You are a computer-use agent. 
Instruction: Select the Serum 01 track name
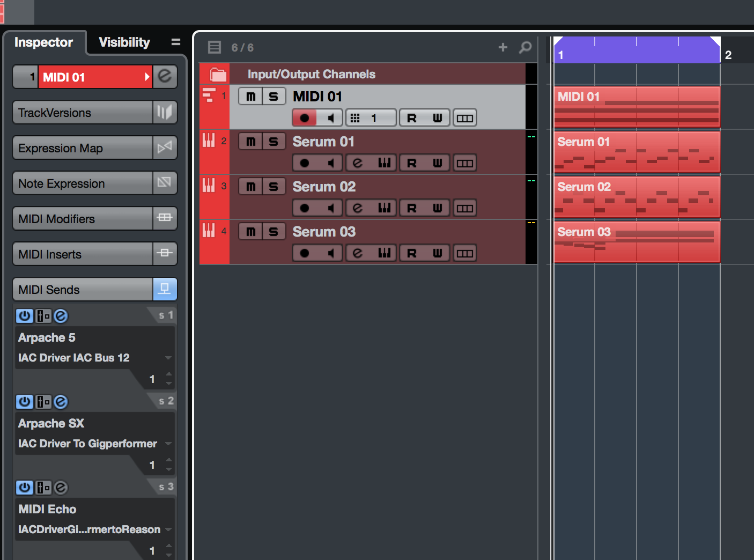(x=323, y=142)
